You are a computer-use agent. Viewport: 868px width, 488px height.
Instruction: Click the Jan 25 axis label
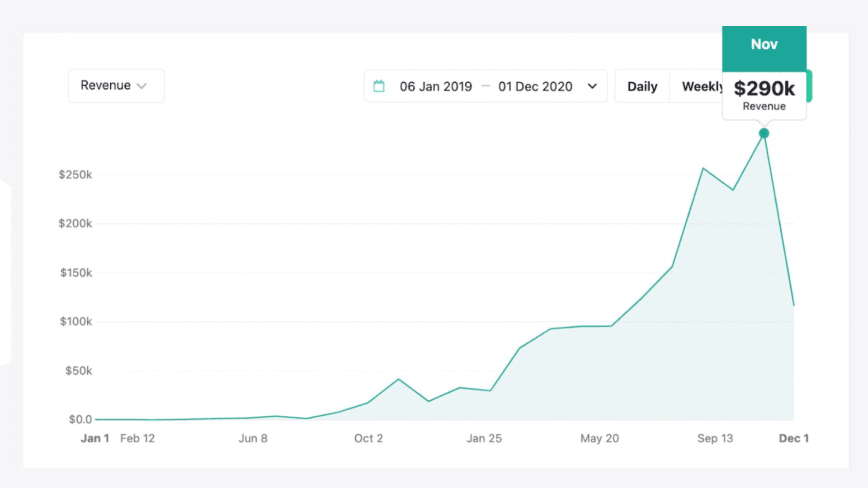[x=484, y=438]
